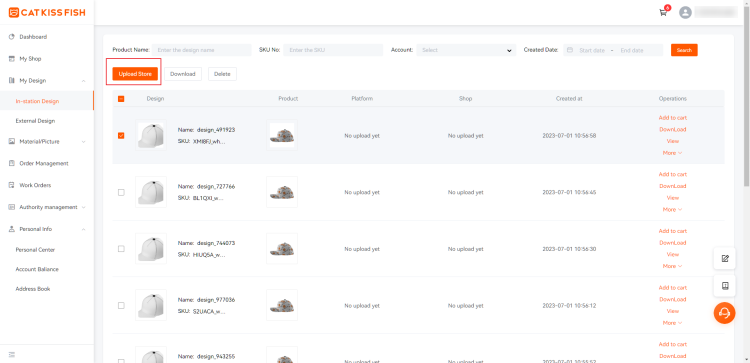Collapse the sidebar with the bottom-left icon
The height and width of the screenshot is (363, 750).
(12, 354)
